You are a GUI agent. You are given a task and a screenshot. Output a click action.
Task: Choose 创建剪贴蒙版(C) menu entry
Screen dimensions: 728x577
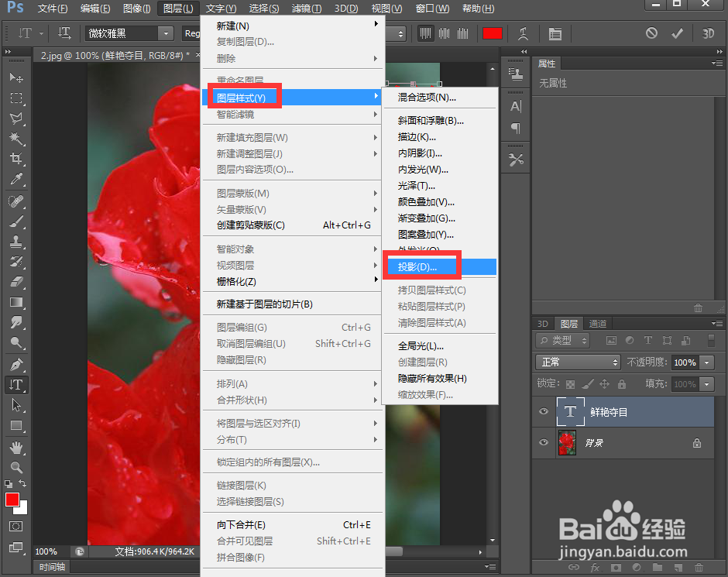[x=293, y=225]
